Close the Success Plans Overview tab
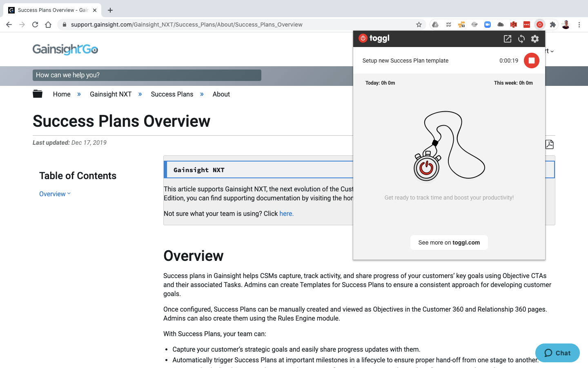 point(95,10)
